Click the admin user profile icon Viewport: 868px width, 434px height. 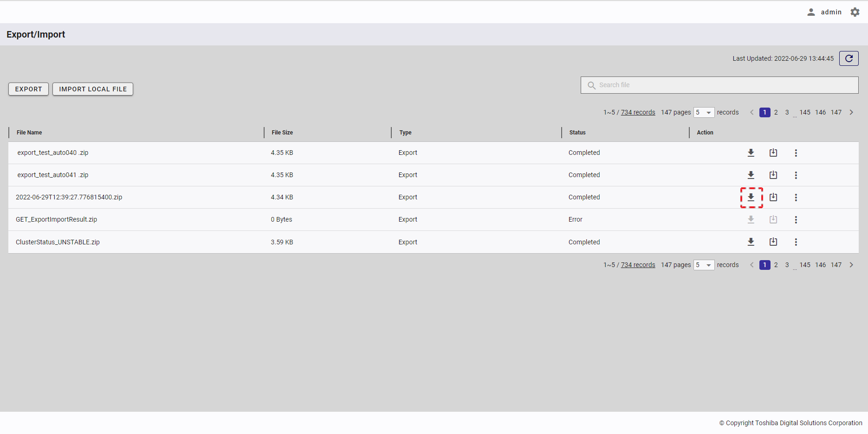click(811, 12)
